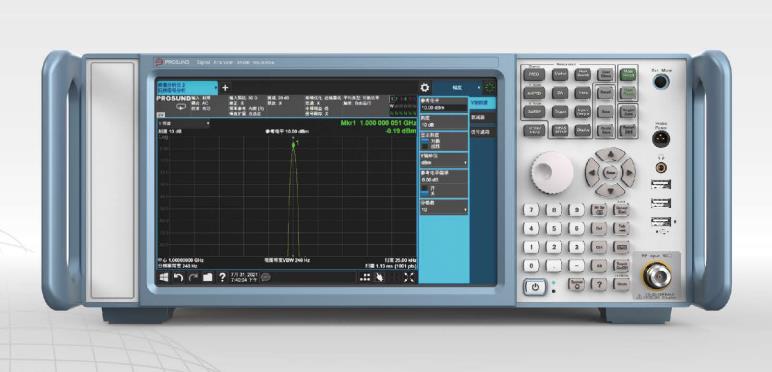Click the center 1.00000000 GHz readout below graph
Screen dimensions: 772x372
(x=180, y=260)
